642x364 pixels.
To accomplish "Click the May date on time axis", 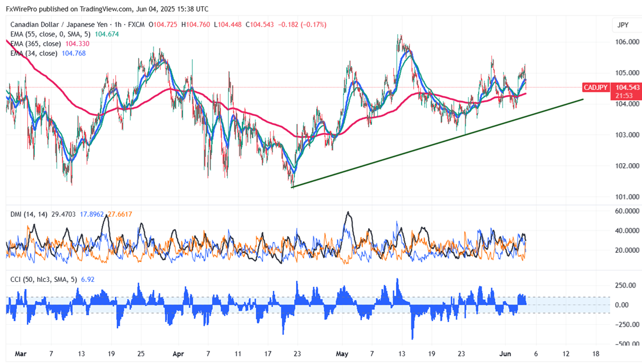I will click(x=341, y=354).
